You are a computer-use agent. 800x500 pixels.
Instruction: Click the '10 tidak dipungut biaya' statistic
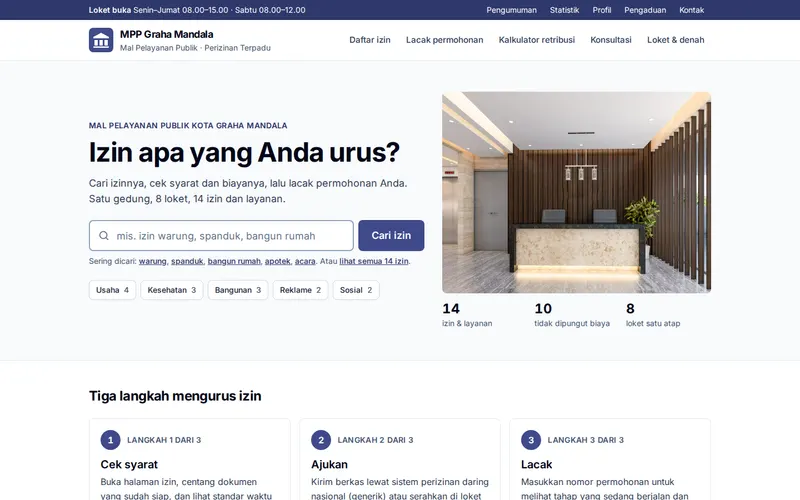point(572,315)
